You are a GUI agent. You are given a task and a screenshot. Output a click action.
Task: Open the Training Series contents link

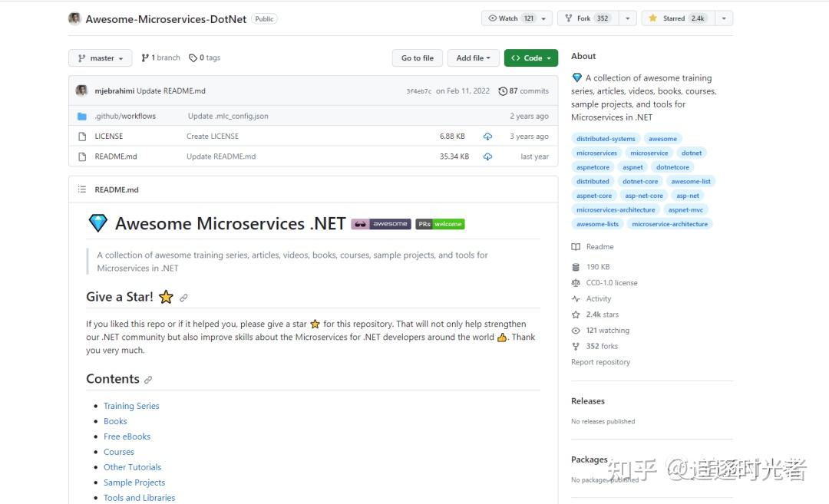(131, 406)
